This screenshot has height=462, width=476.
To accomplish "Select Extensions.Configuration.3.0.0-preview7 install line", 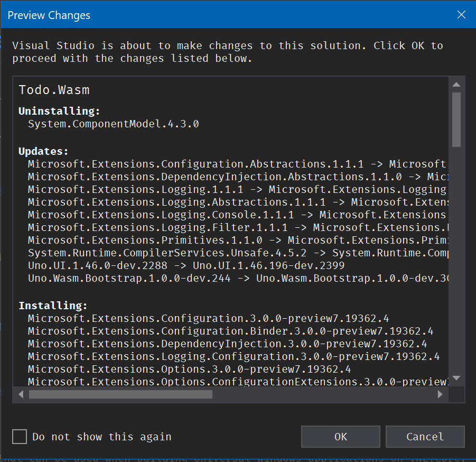I will [208, 318].
